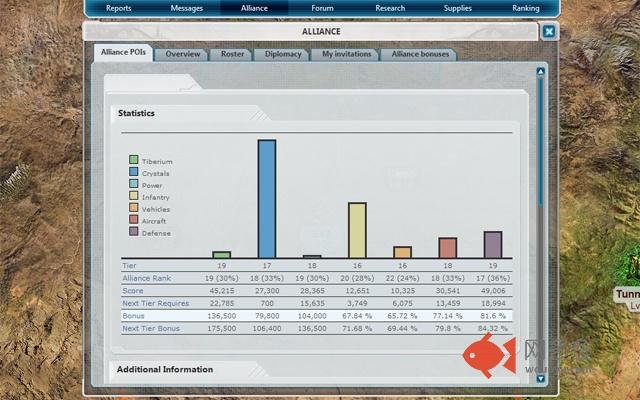This screenshot has width=640, height=400.
Task: Click the Next Tier Requires value 3,749
Action: tap(357, 303)
